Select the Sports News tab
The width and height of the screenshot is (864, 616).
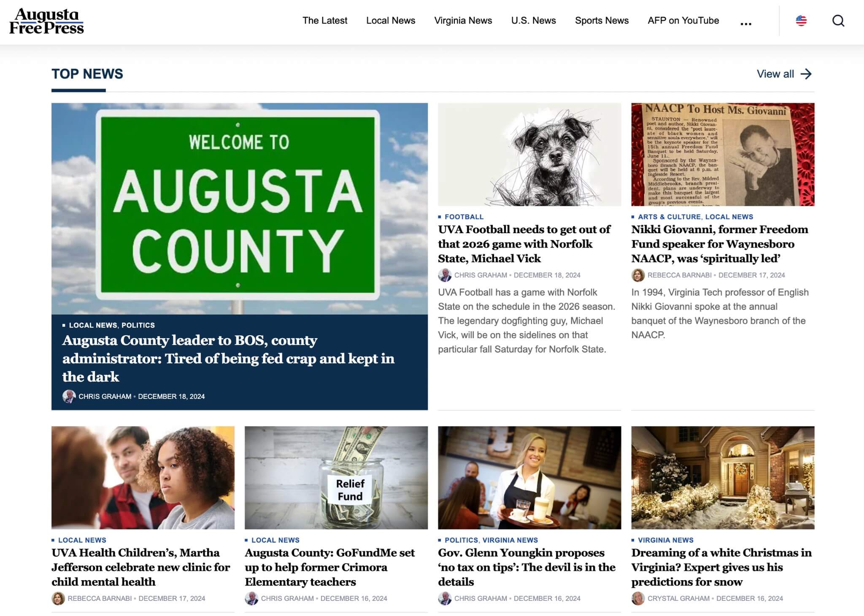point(602,20)
